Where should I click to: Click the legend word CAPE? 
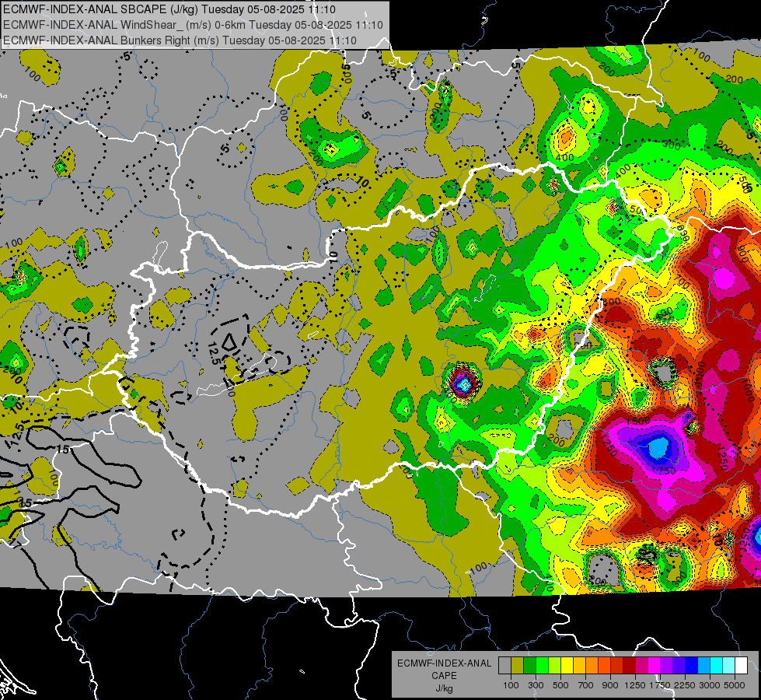click(444, 675)
